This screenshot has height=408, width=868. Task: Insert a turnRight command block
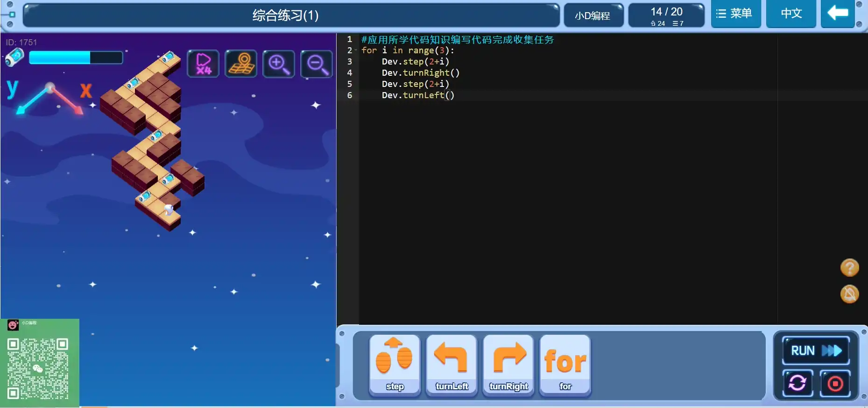pos(508,365)
